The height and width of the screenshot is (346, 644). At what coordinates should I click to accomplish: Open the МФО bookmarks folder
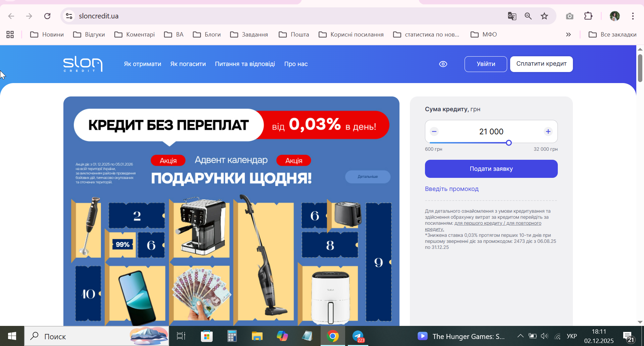(484, 34)
